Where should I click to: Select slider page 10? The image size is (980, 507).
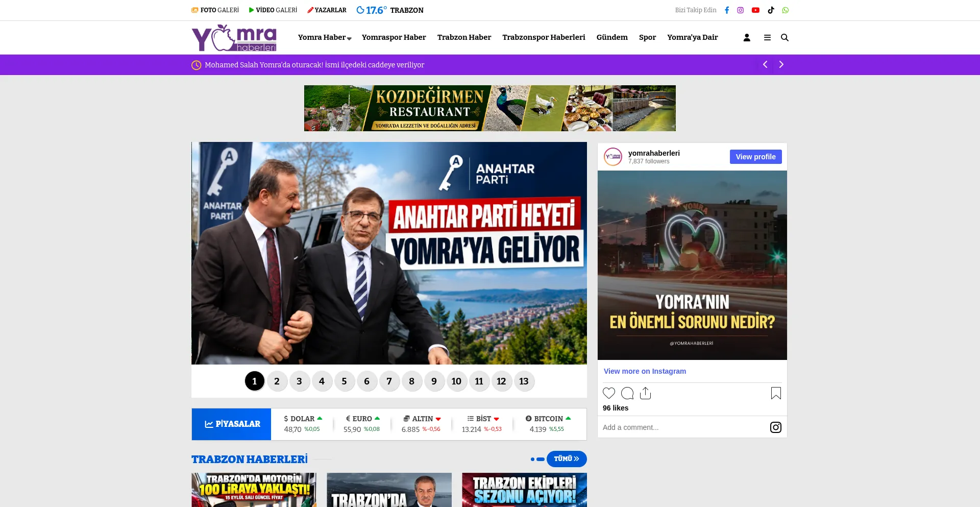point(456,381)
